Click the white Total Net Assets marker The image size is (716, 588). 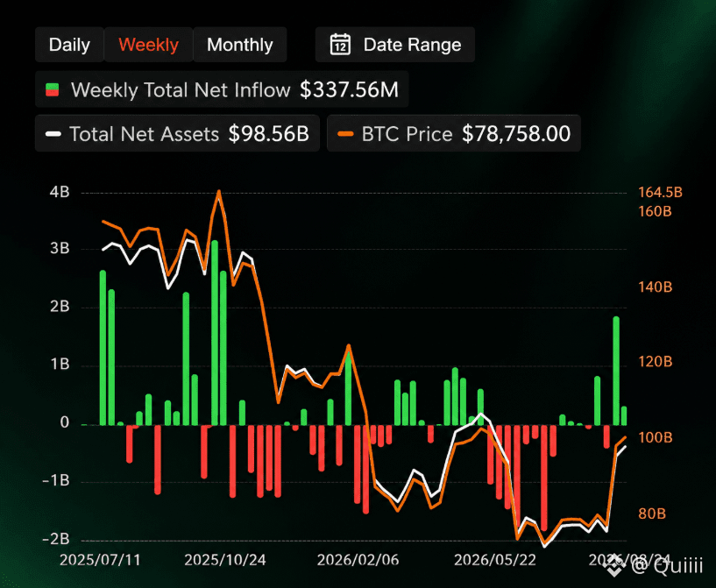(x=53, y=134)
